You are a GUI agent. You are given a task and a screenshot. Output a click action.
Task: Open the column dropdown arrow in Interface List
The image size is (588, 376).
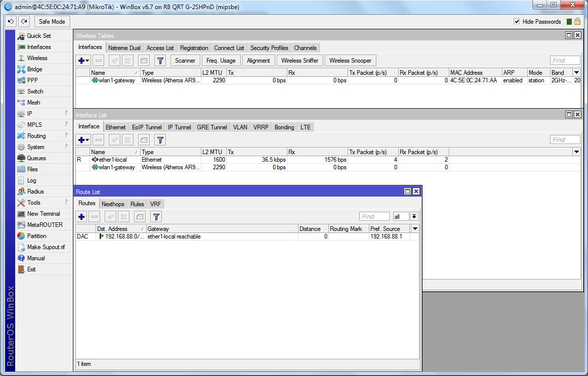[x=576, y=152]
